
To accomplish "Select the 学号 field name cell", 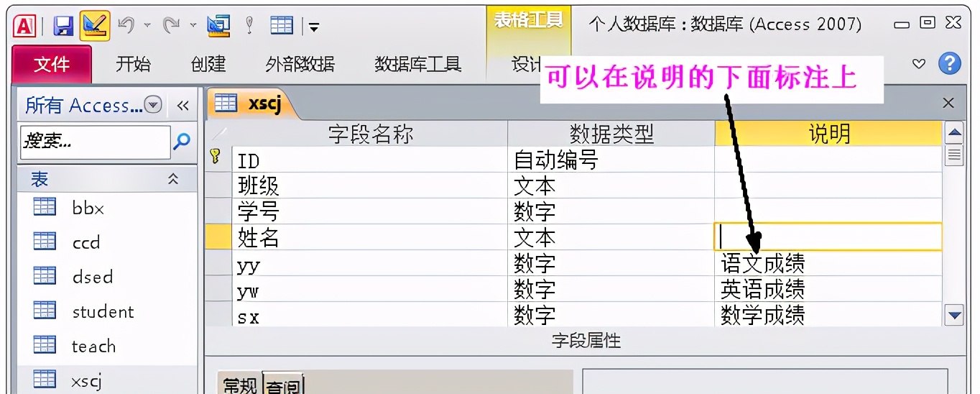I will click(370, 211).
